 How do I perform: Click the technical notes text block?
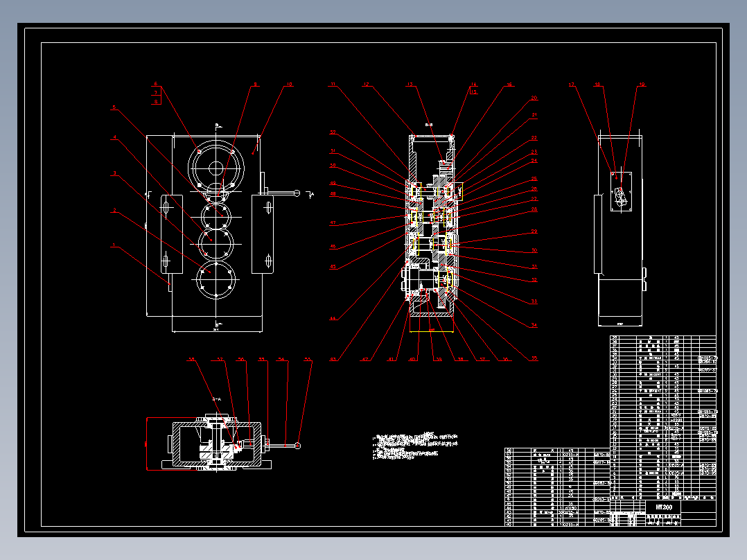[x=414, y=446]
